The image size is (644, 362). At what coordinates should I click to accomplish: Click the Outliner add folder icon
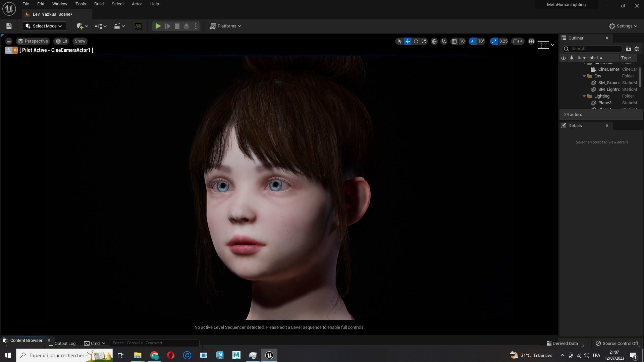628,49
